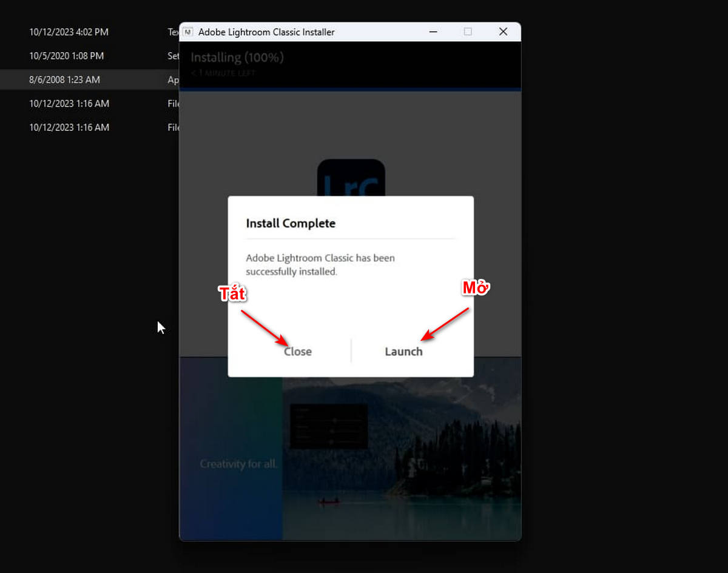
Task: Launch Adobe Lightroom Classic from the dialog
Action: [x=403, y=351]
